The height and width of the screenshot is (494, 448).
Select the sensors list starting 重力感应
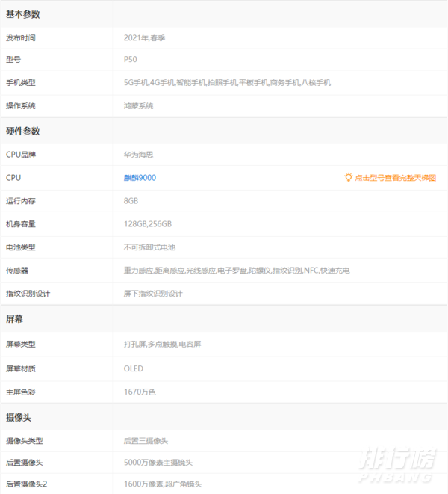point(237,271)
